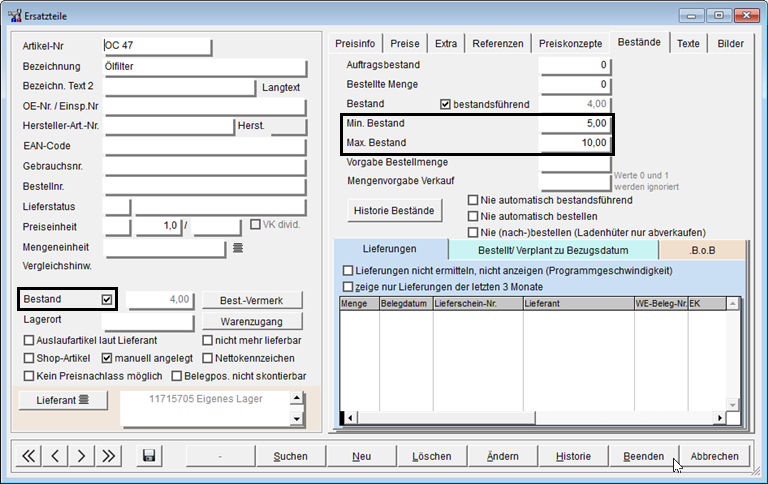Screen dimensions: 768x484
Task: Toggle the Bestand checkbox on the left panel
Action: [107, 299]
